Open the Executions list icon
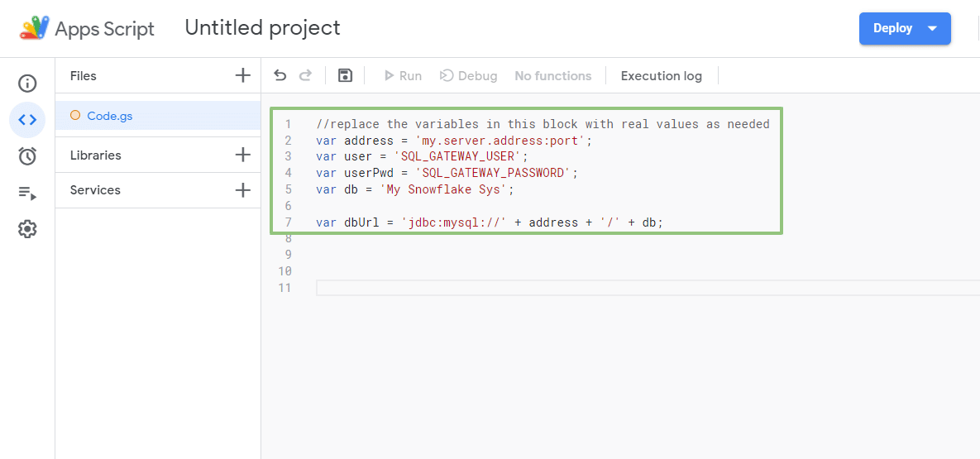 [27, 193]
